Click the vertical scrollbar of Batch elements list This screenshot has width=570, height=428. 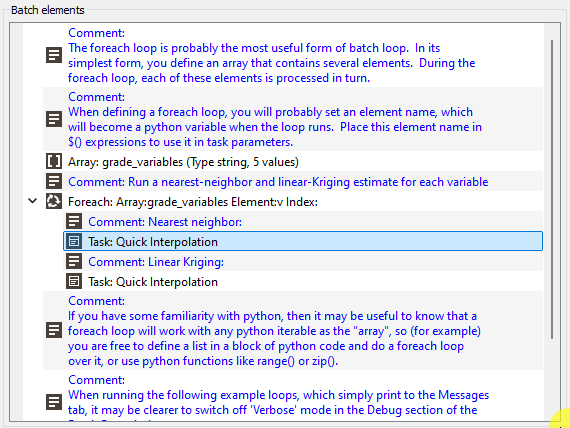pyautogui.click(x=552, y=189)
